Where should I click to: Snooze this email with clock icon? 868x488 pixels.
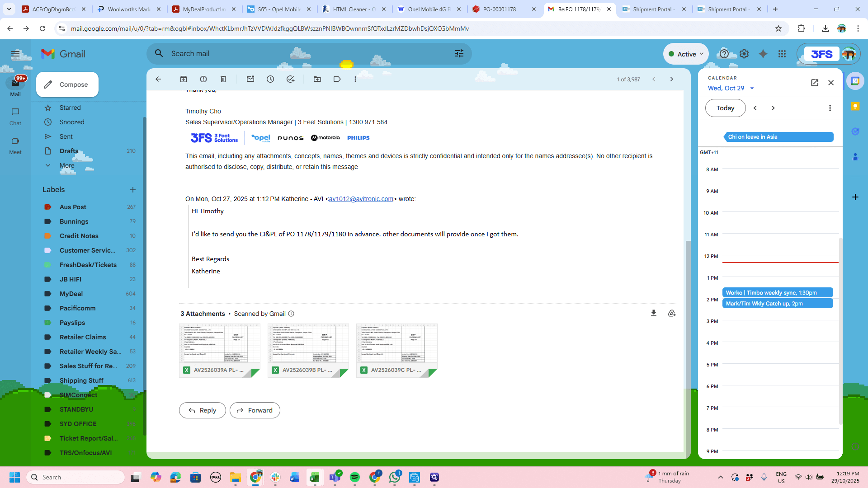(270, 79)
